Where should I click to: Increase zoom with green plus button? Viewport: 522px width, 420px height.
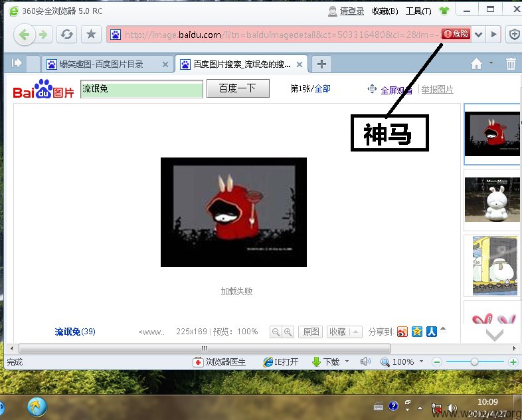(x=513, y=362)
